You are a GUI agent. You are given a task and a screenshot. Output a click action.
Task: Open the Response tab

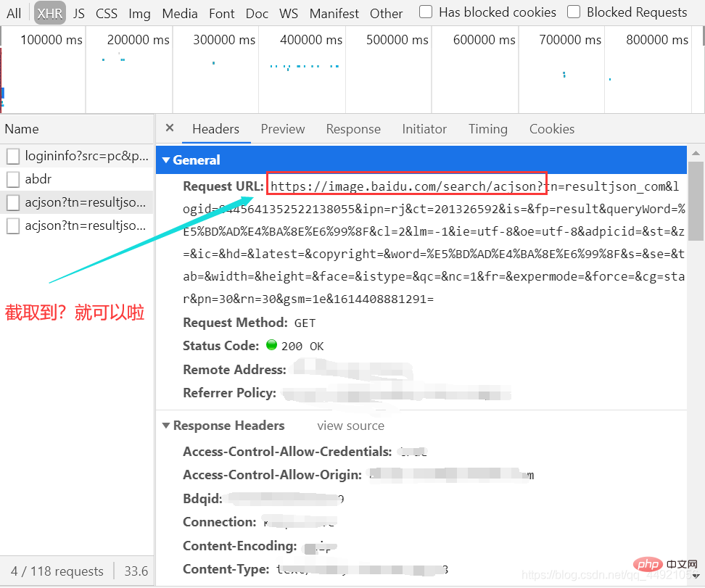pyautogui.click(x=353, y=129)
